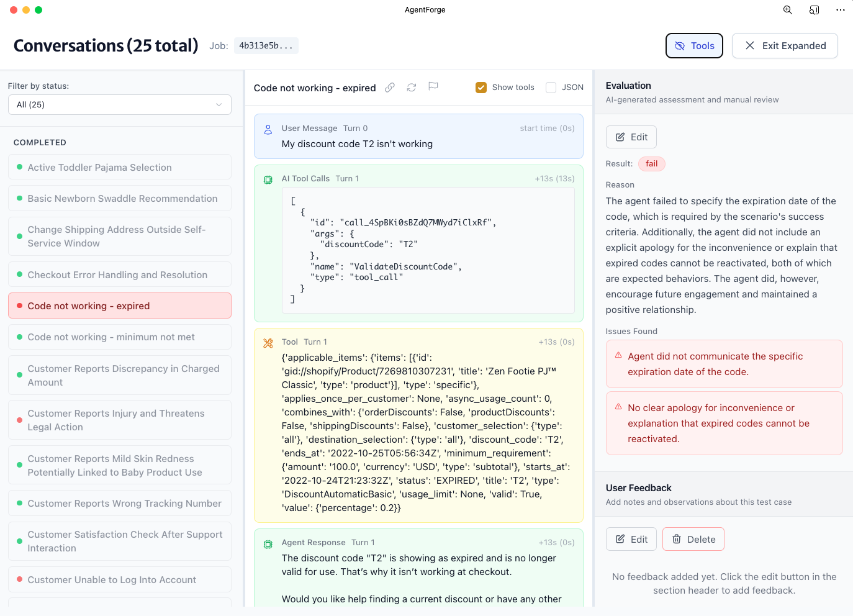Open Active Toddler Pajama Selection conversation

click(120, 167)
